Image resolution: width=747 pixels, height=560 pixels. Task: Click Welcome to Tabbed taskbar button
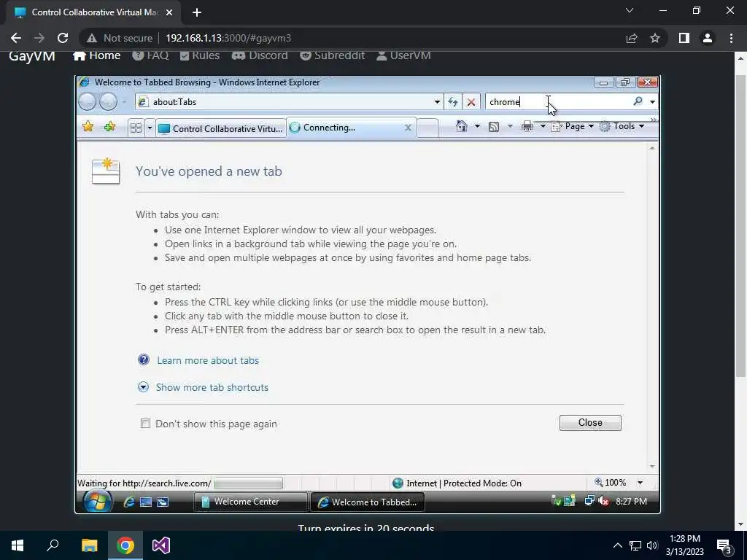368,502
